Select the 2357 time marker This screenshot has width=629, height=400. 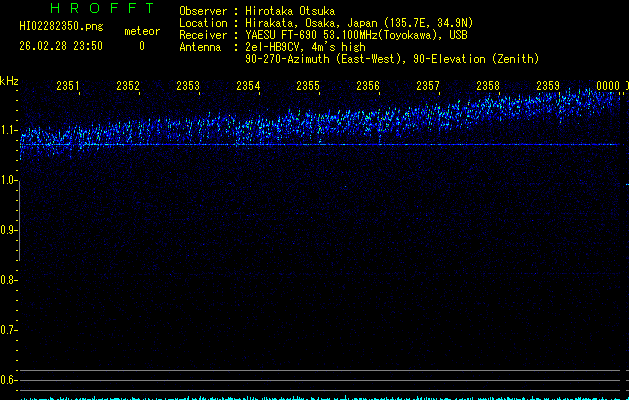428,87
